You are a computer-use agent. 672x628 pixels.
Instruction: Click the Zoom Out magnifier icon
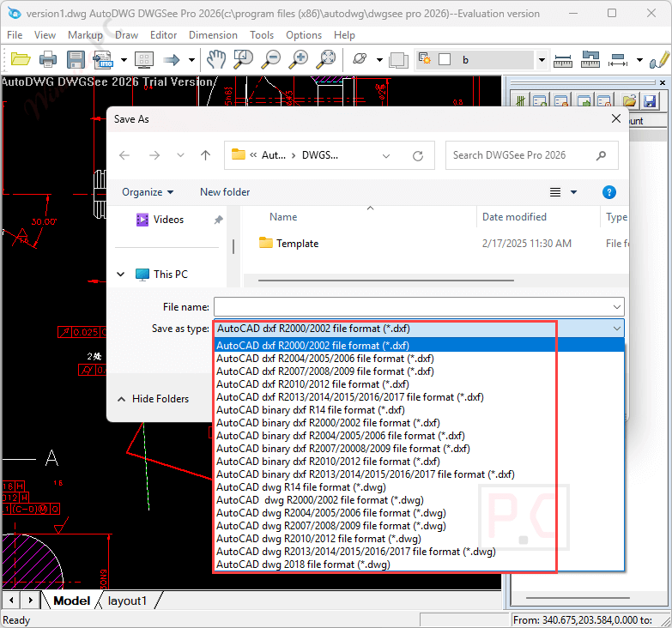[x=271, y=59]
